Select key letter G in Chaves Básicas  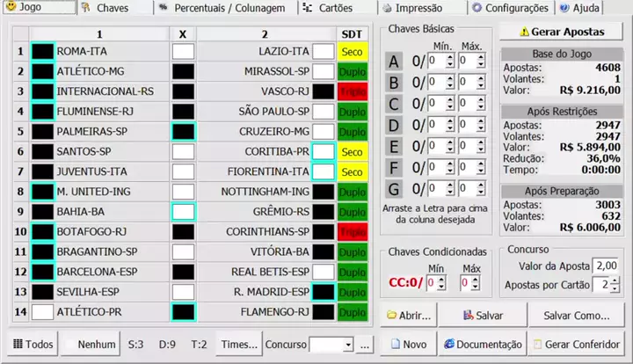coord(394,189)
